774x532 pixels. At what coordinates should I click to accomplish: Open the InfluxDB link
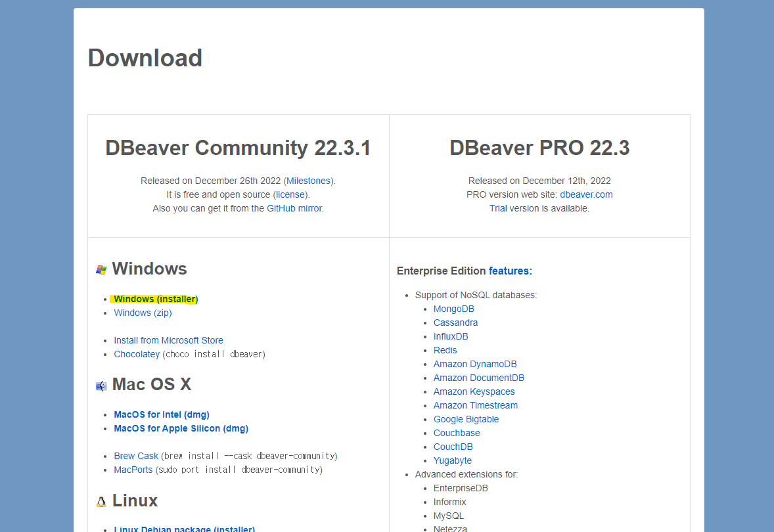click(451, 336)
